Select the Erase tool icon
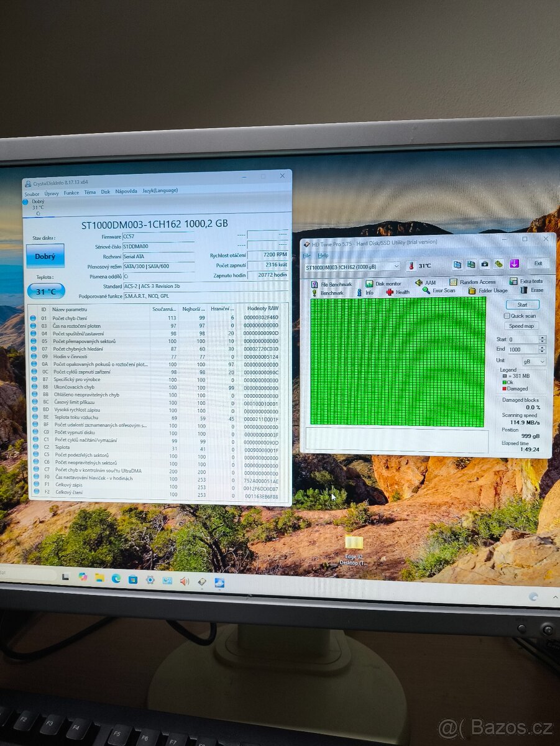This screenshot has height=746, width=560. [523, 289]
